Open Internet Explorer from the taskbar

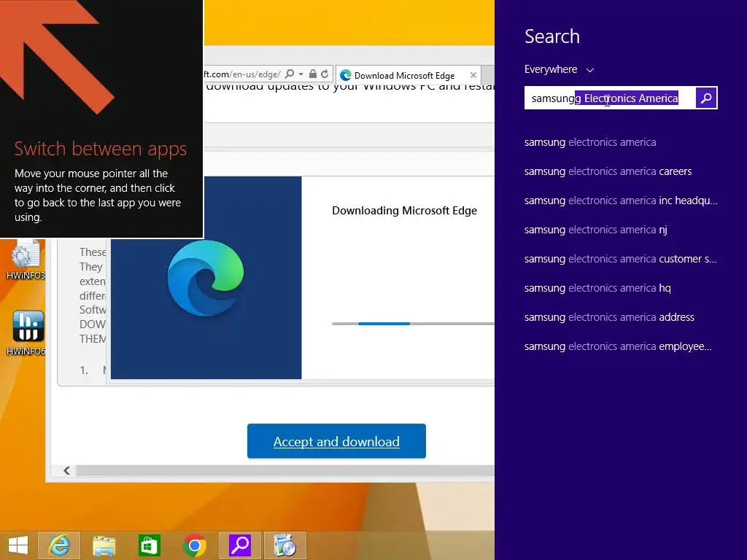[59, 545]
